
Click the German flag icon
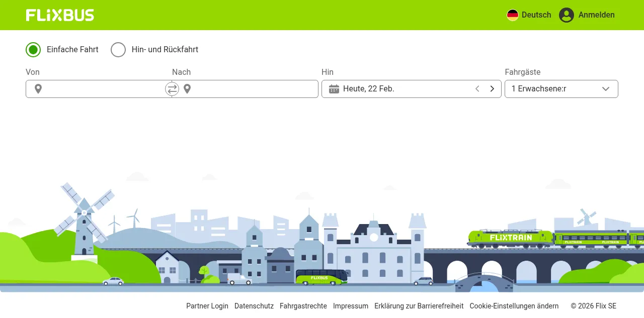(x=513, y=15)
